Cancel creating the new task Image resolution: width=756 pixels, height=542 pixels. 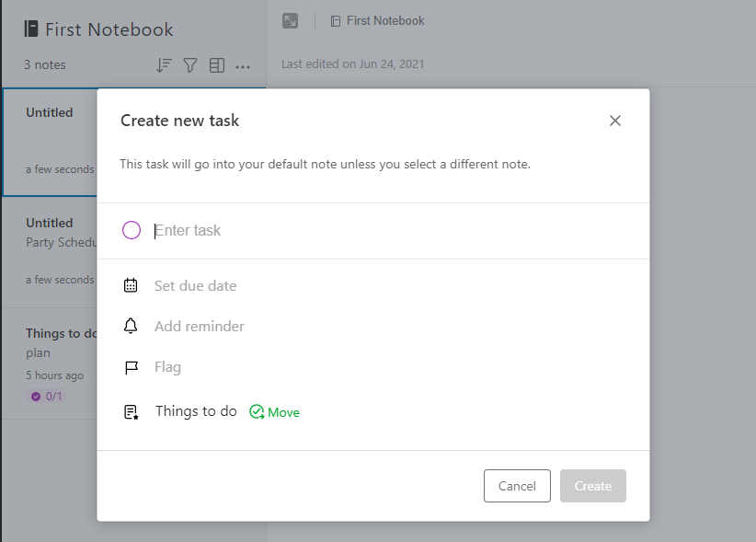(x=517, y=486)
